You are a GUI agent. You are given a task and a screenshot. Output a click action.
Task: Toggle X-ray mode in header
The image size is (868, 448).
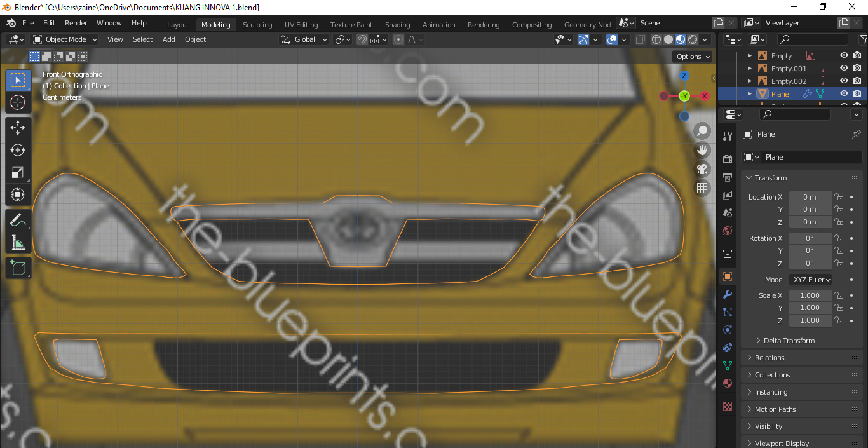tap(640, 39)
